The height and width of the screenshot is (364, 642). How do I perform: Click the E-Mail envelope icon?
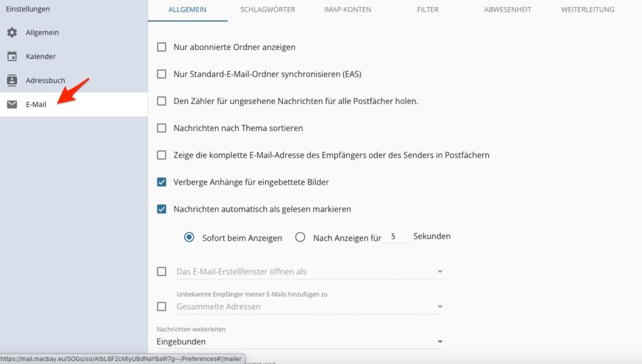pos(12,105)
